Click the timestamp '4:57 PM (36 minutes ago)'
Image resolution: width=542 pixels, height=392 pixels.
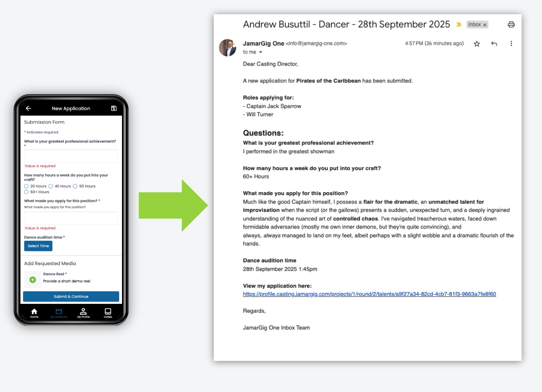coord(434,43)
